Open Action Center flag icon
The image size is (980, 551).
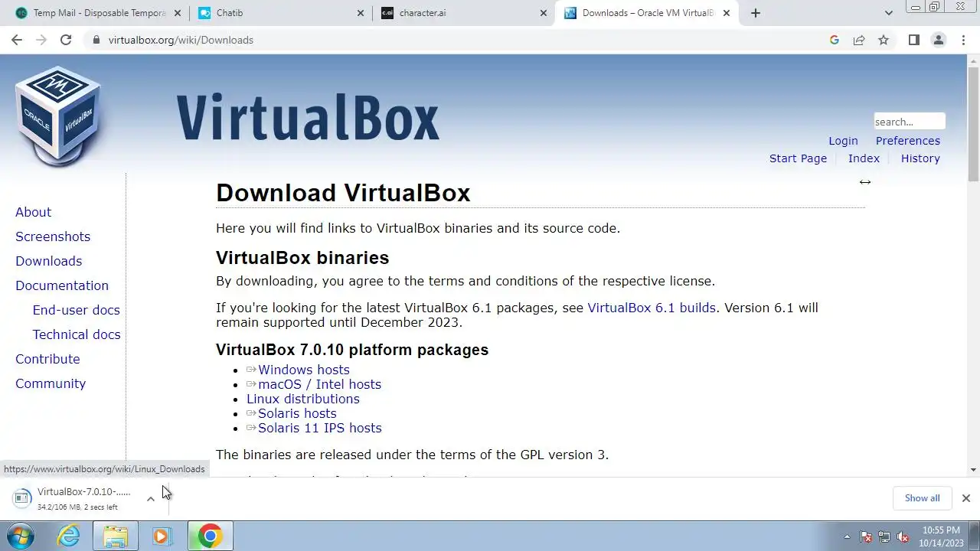(866, 536)
